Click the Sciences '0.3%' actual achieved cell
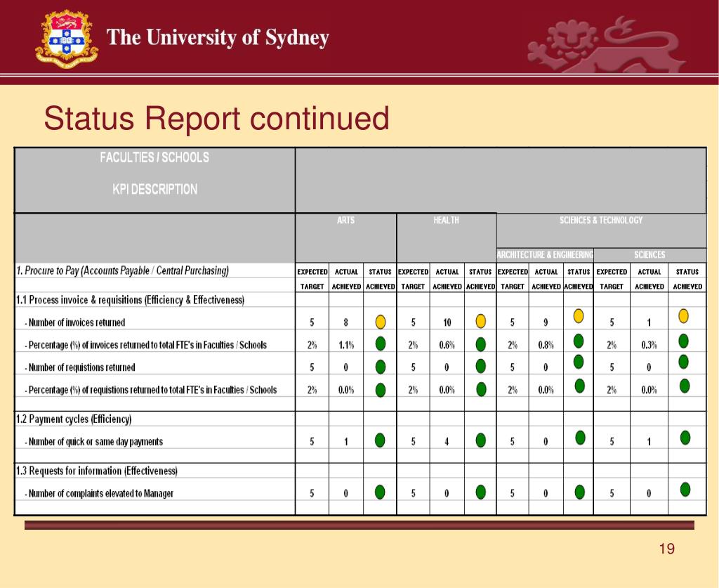Screen dimensions: 719x588 click(x=649, y=345)
